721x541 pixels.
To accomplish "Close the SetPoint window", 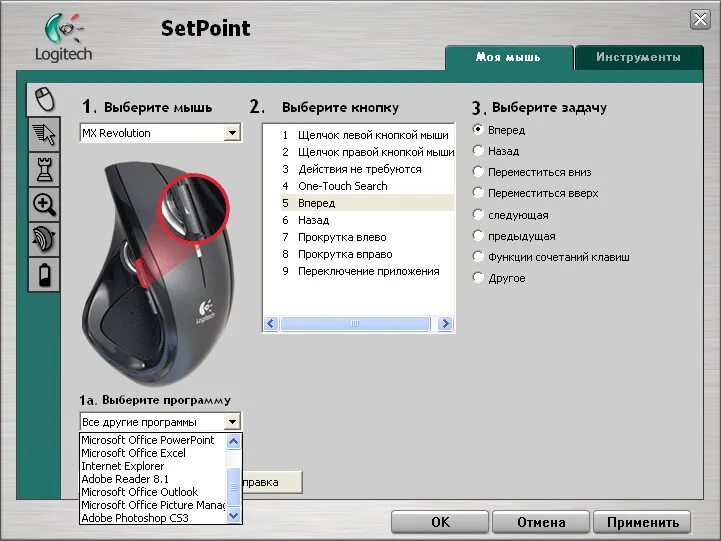I will pos(700,20).
